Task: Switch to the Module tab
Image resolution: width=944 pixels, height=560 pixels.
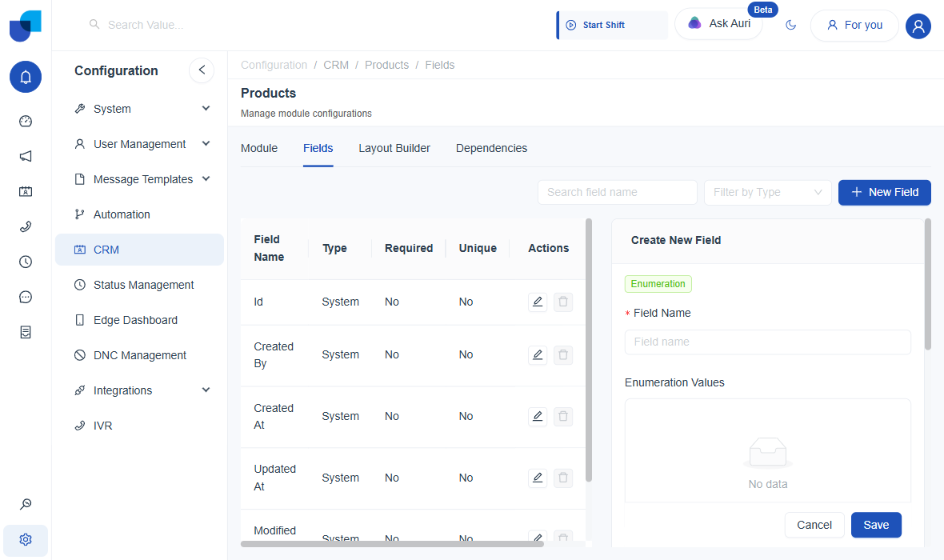Action: (x=259, y=148)
